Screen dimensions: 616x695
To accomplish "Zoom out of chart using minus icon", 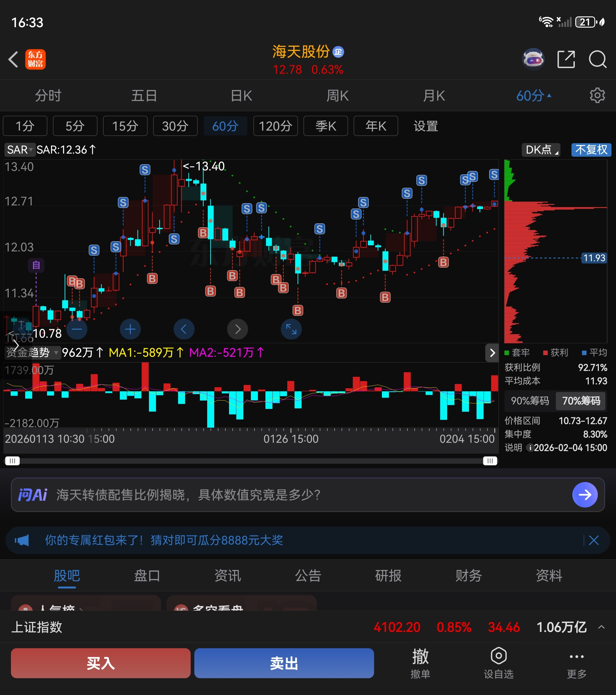I will [x=76, y=329].
